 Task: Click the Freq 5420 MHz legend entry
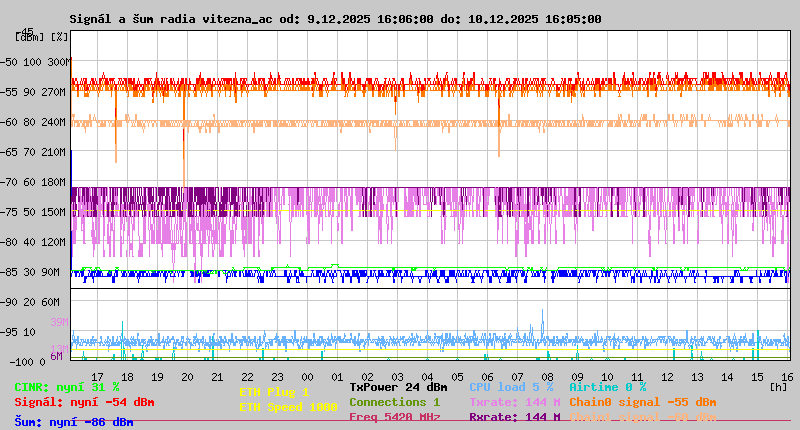pyautogui.click(x=394, y=417)
